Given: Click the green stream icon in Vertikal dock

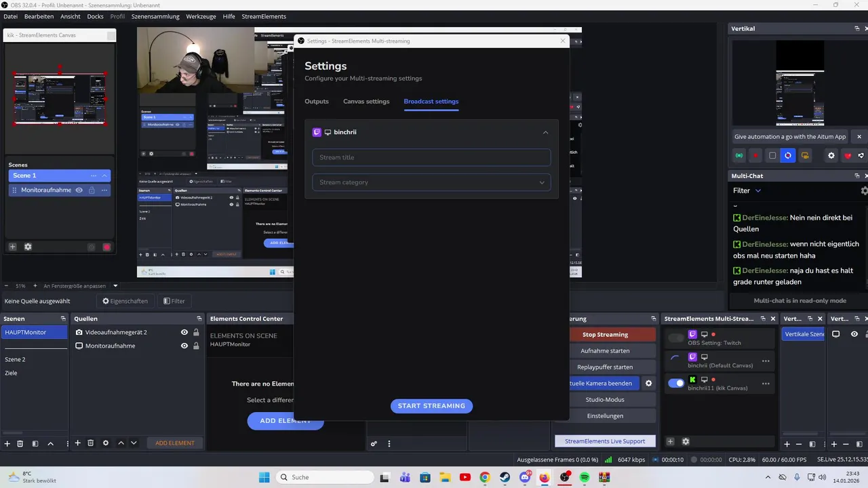Looking at the screenshot, I should tap(739, 155).
